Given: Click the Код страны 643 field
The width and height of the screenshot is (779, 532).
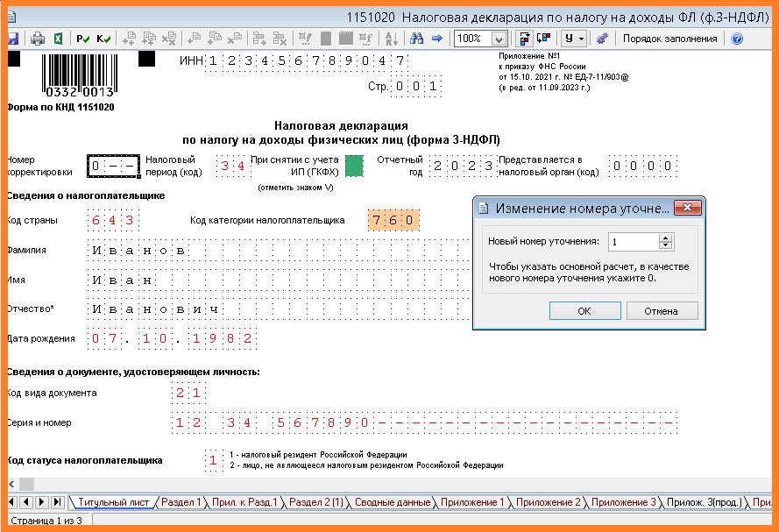Looking at the screenshot, I should click(x=113, y=220).
